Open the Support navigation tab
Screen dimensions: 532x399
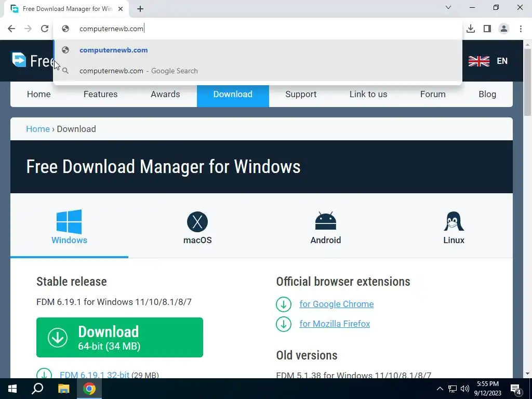point(301,94)
